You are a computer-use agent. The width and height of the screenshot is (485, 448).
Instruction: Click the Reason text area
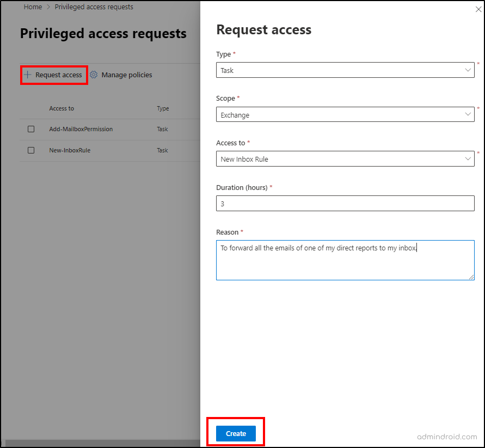coord(345,260)
